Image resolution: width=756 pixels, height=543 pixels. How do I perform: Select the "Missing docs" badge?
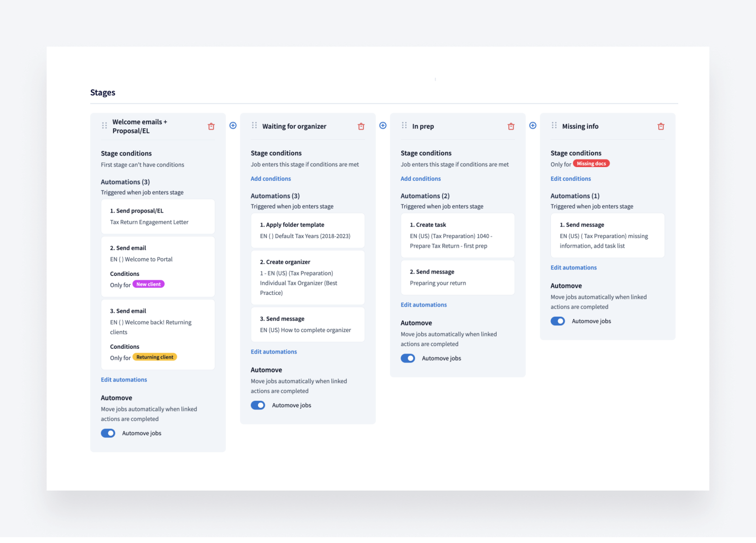(x=591, y=163)
